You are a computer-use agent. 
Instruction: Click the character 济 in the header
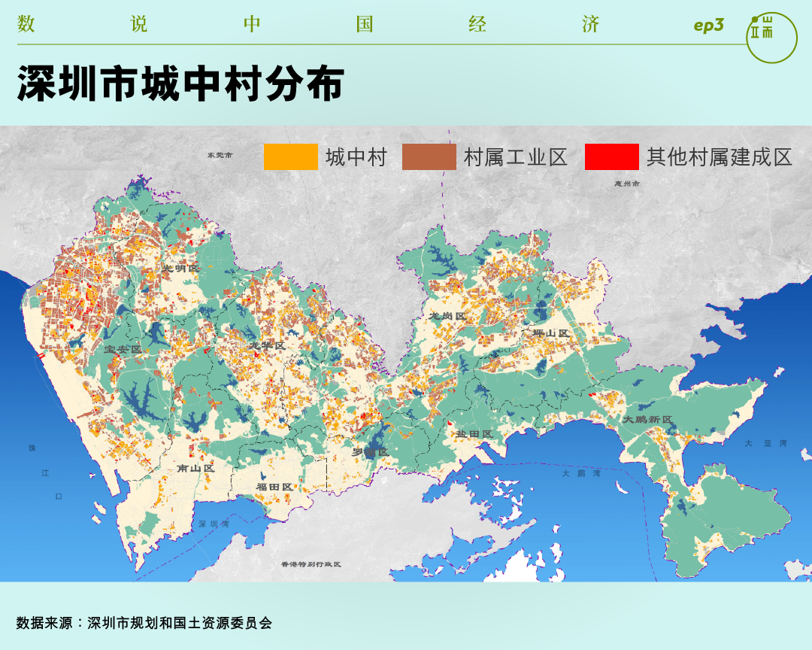coord(590,24)
